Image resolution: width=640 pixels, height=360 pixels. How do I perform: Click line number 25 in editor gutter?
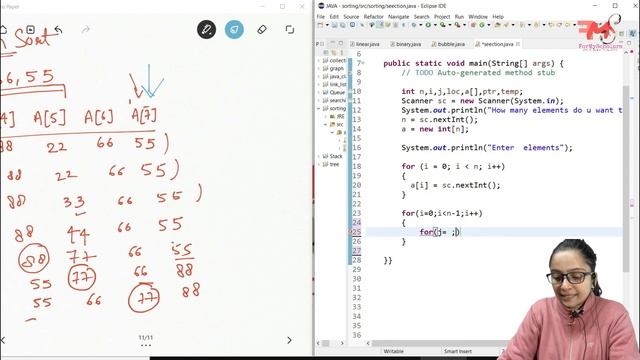356,232
